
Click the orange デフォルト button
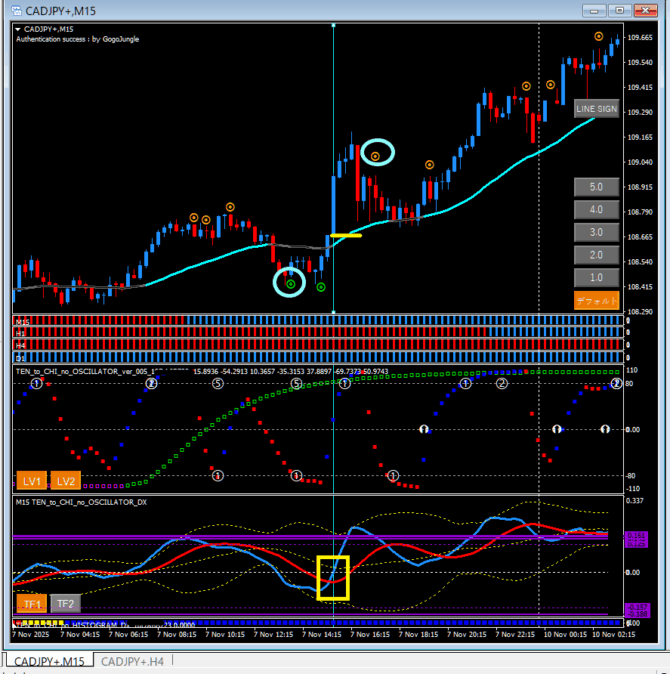tap(596, 300)
